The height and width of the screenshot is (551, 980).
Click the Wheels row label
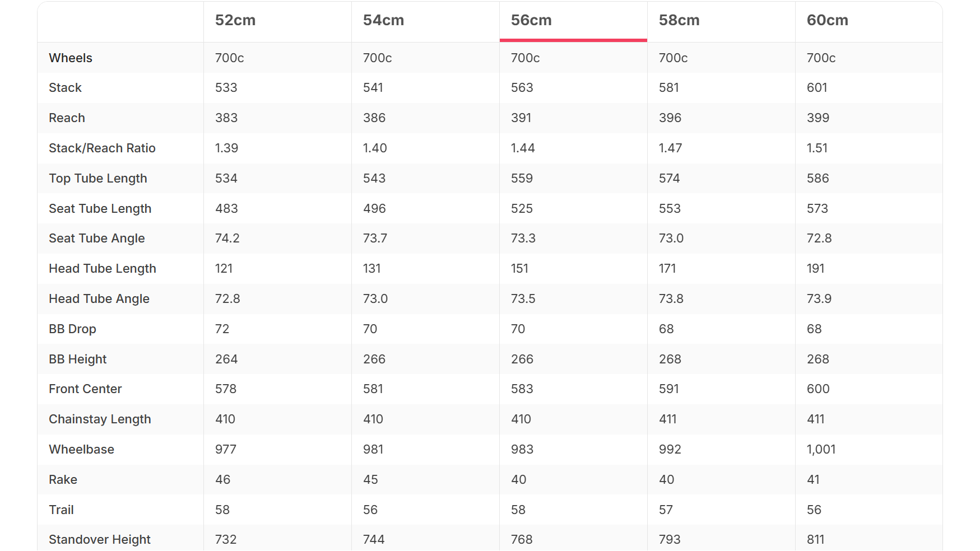tap(71, 58)
